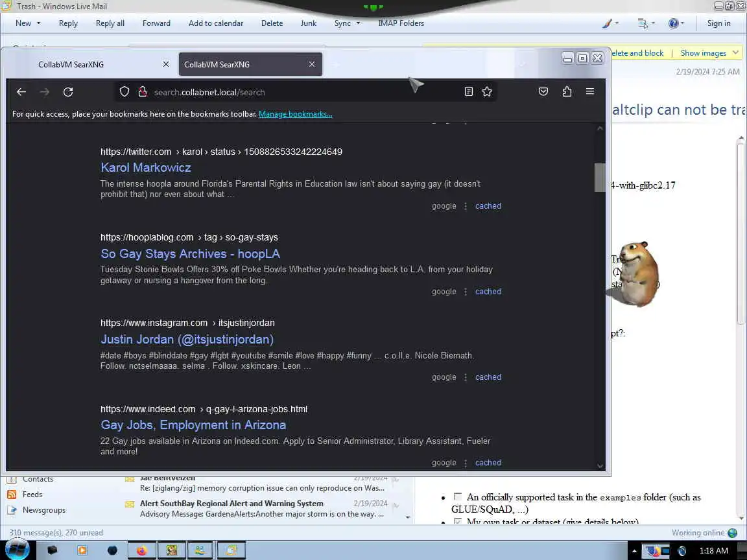747x560 pixels.
Task: Toggle reader view in Firefox
Action: click(x=469, y=91)
